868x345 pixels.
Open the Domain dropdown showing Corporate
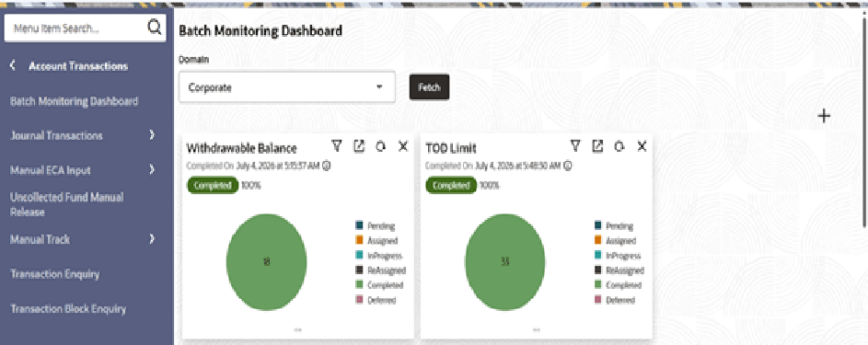[x=287, y=87]
